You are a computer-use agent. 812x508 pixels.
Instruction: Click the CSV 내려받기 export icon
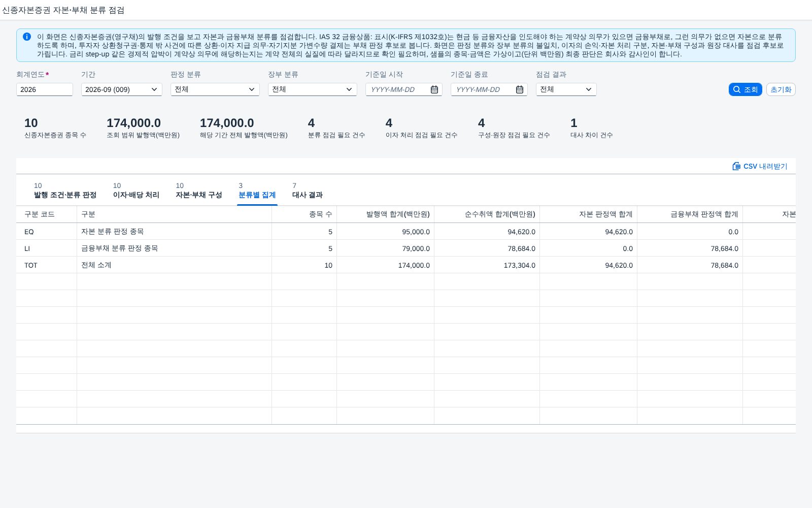pos(736,166)
